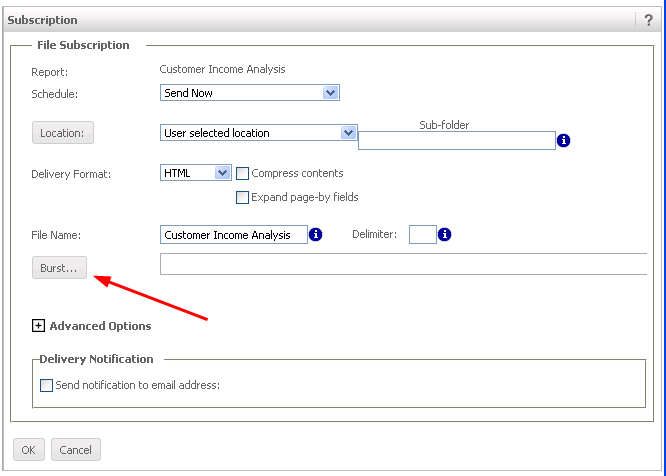
Task: Open the Delivery Format HTML dropdown
Action: point(196,173)
